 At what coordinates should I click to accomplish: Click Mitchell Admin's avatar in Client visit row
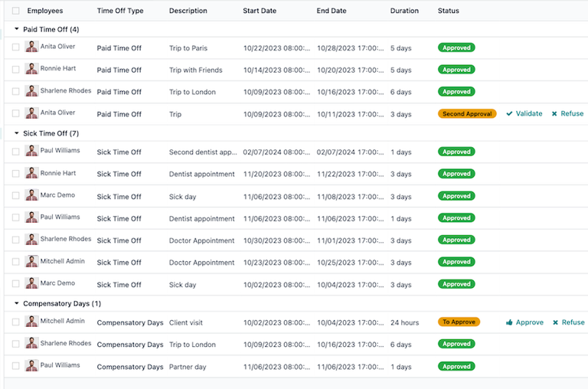coord(31,322)
